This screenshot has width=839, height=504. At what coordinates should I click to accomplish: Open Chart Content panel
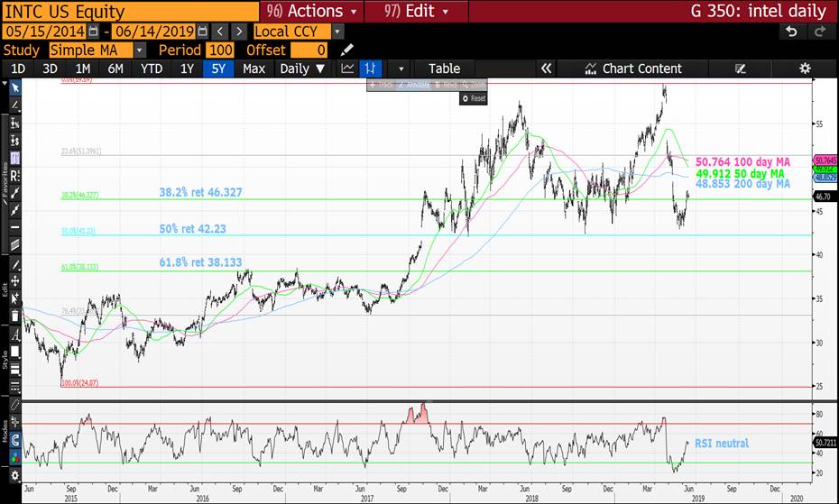click(633, 69)
